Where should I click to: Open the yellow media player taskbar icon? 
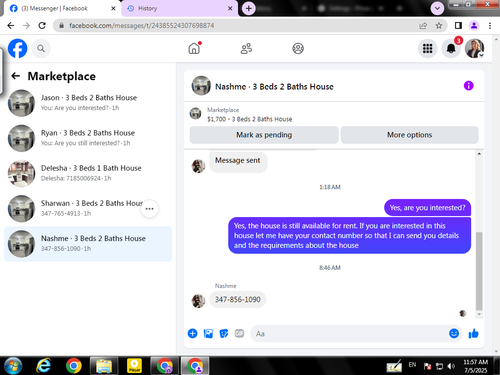(135, 366)
